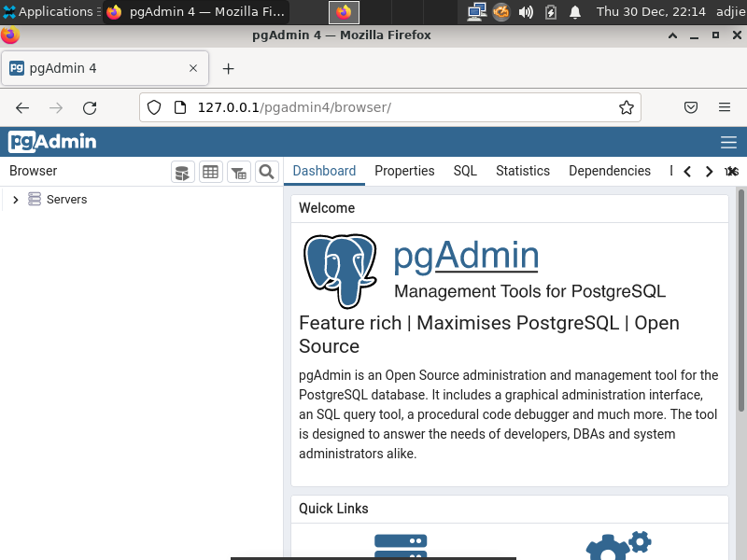Open the SQL tab
Image resolution: width=747 pixels, height=560 pixels.
465,171
